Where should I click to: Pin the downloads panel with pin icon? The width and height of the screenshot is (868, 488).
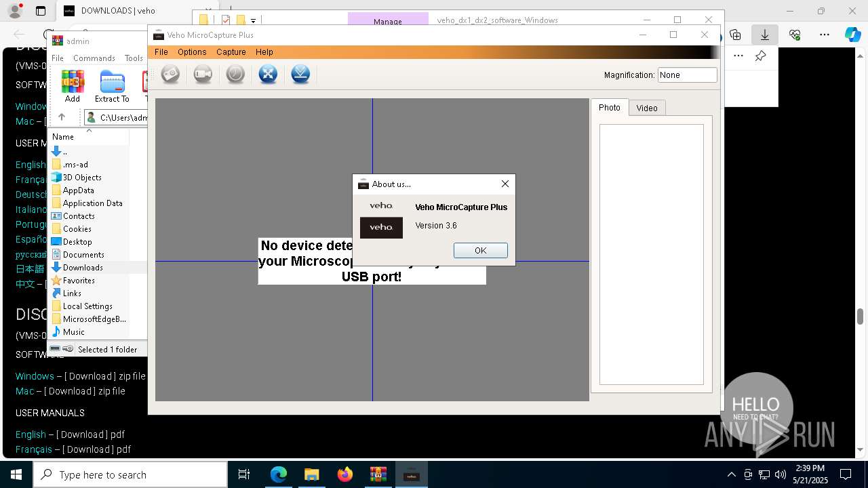tap(761, 56)
